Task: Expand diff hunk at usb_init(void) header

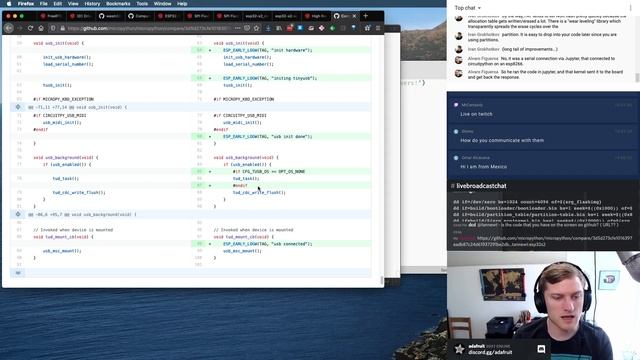Action: 18,107
